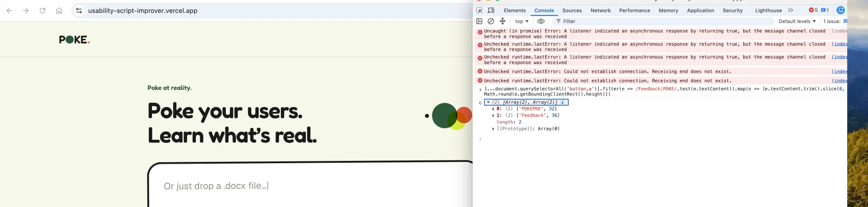
Task: Open the index link of the third error row
Action: (839, 57)
